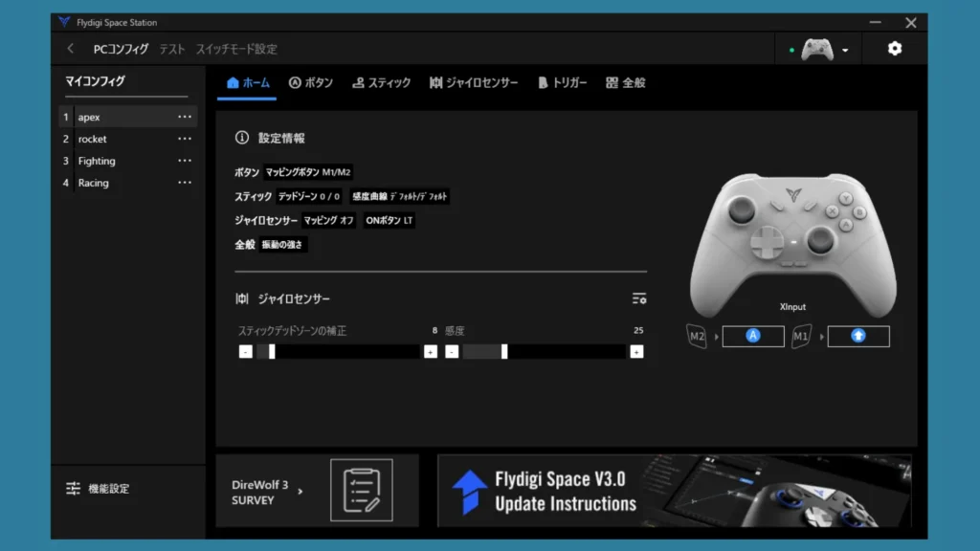980x551 pixels.
Task: Switch to the ジャイロセンサー tab
Action: [x=474, y=83]
